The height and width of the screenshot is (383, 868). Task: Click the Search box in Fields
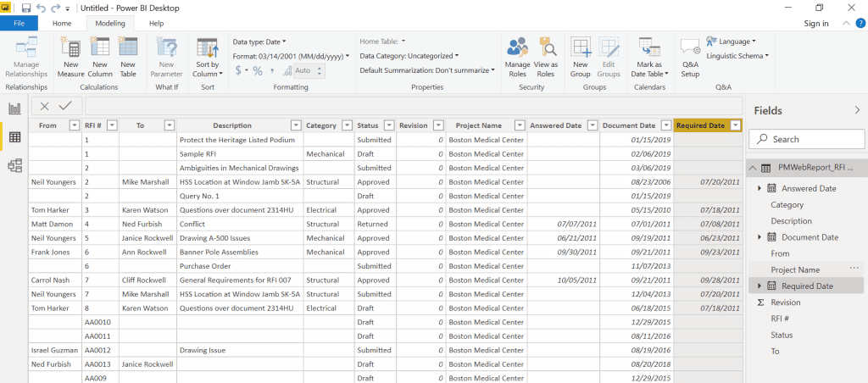805,140
